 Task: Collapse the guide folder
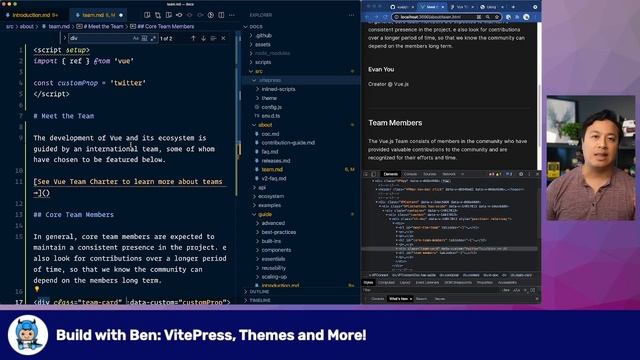pyautogui.click(x=264, y=214)
